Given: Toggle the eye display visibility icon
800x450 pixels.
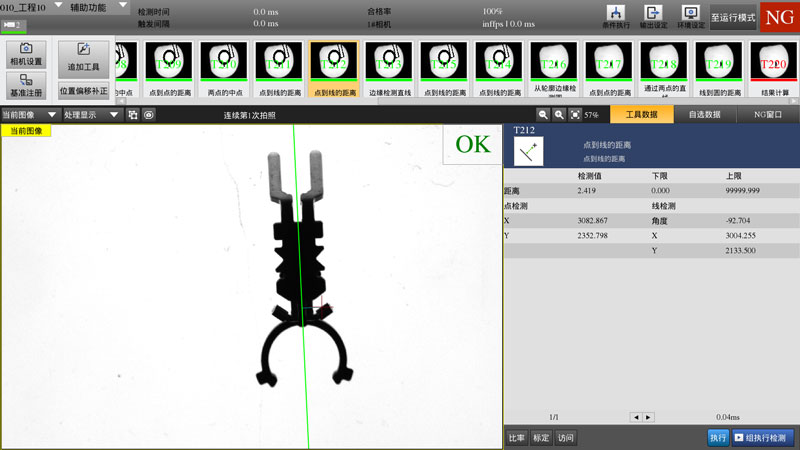Looking at the screenshot, I should [x=148, y=115].
